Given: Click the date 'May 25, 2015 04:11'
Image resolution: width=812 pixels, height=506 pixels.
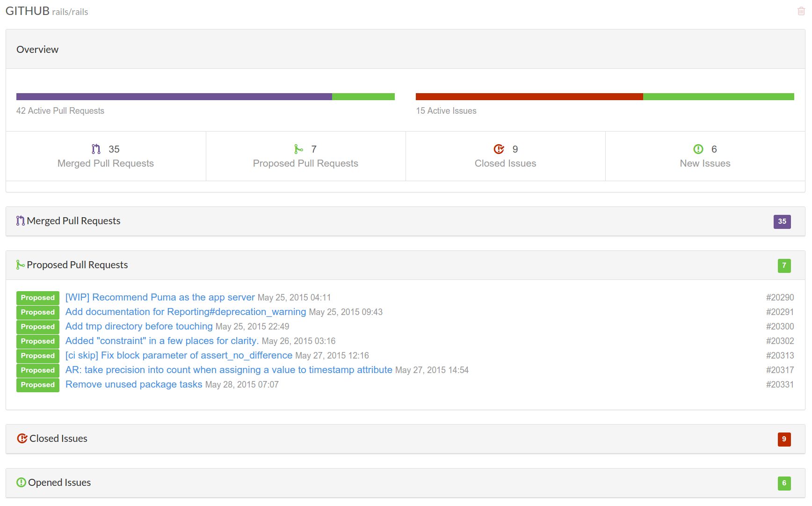Looking at the screenshot, I should 294,298.
